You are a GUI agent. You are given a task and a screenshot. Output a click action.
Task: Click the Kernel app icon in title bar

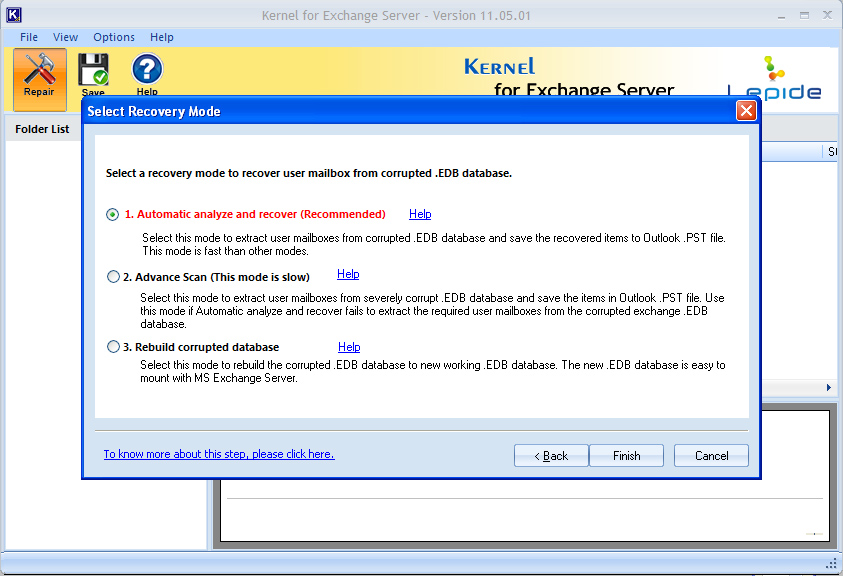[x=11, y=15]
